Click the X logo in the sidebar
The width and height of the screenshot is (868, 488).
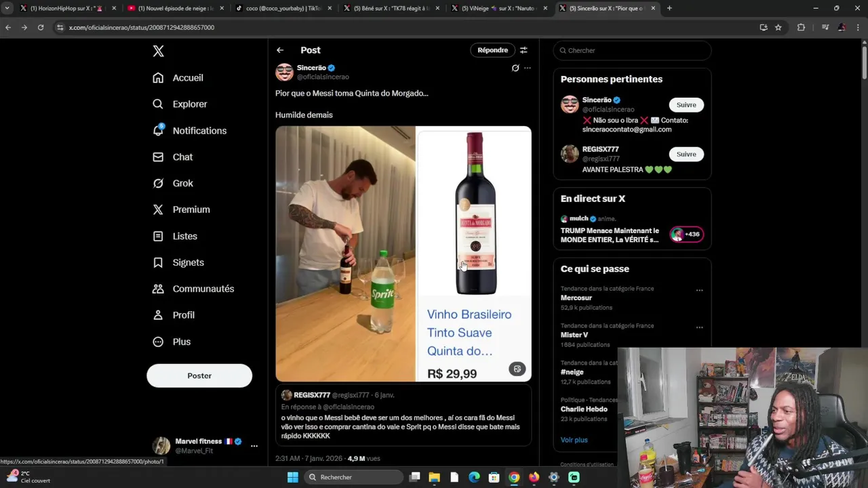coord(158,51)
